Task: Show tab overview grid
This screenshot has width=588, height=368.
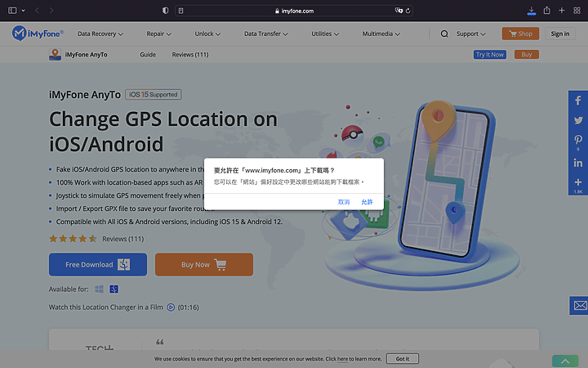Action: point(577,11)
